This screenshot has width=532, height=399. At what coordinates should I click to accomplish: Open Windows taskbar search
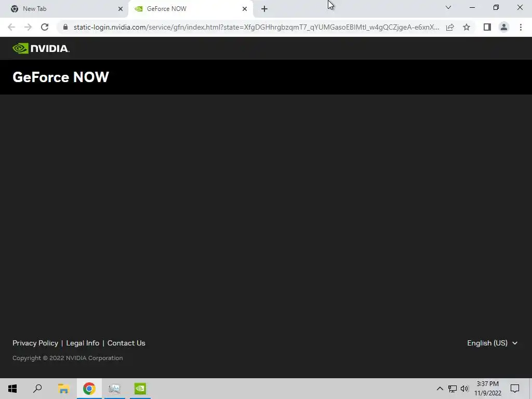[x=37, y=389]
